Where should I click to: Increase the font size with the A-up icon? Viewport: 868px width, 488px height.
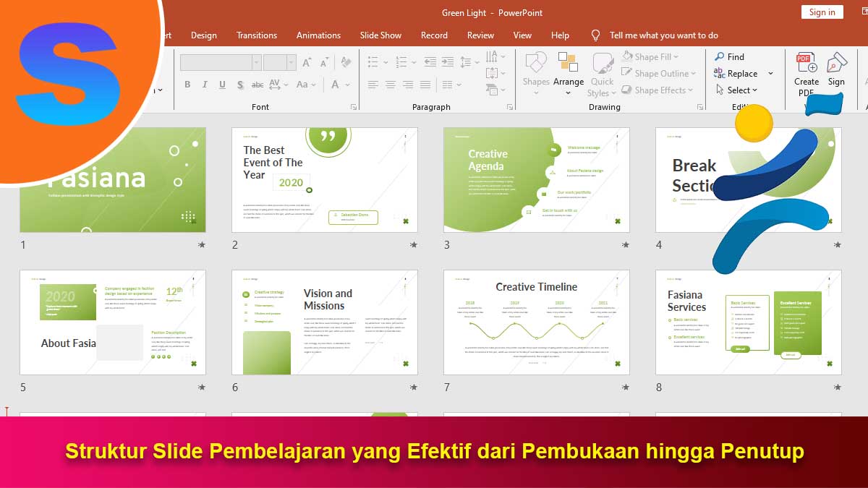click(307, 62)
